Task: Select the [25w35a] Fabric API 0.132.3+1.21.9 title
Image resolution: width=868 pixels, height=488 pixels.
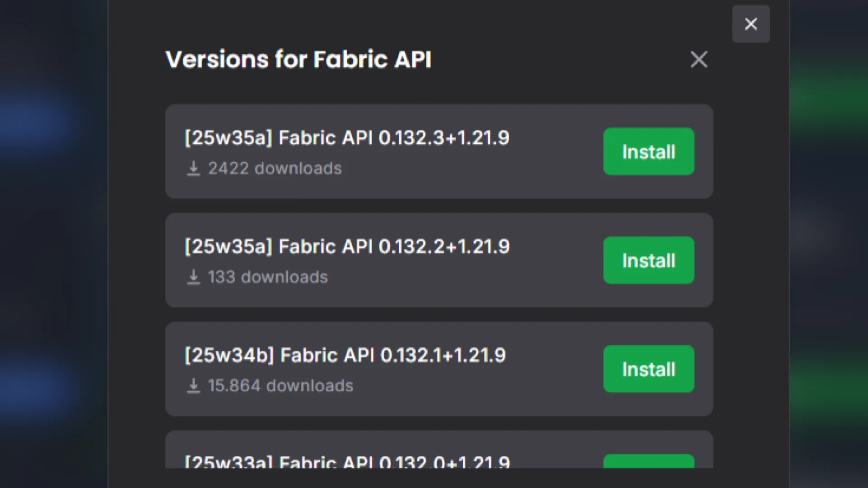Action: (x=347, y=137)
